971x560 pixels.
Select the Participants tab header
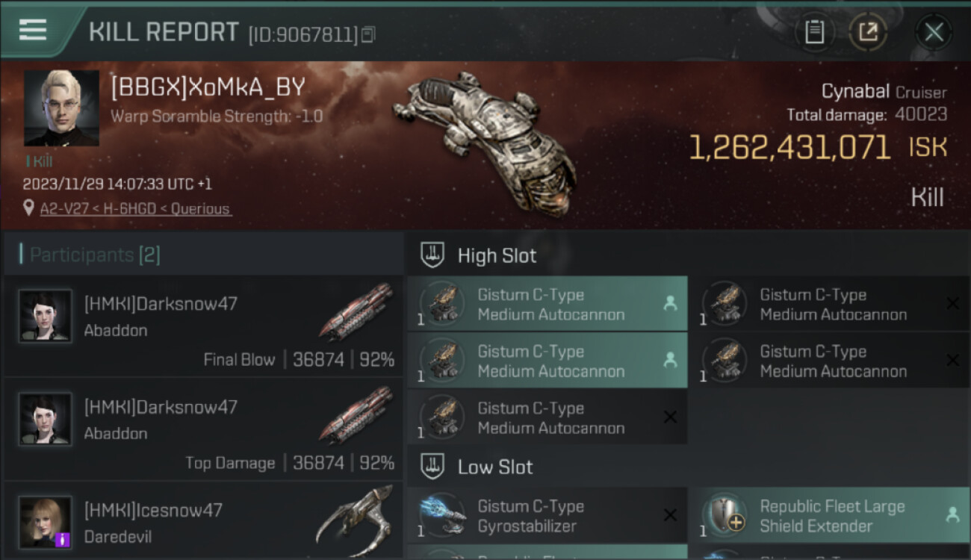click(x=94, y=255)
